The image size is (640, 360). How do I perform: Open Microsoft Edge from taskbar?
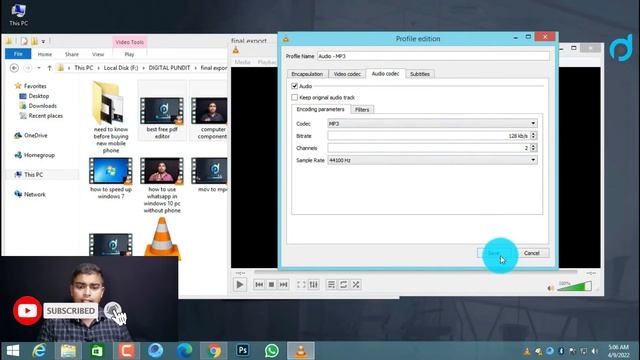[184, 351]
